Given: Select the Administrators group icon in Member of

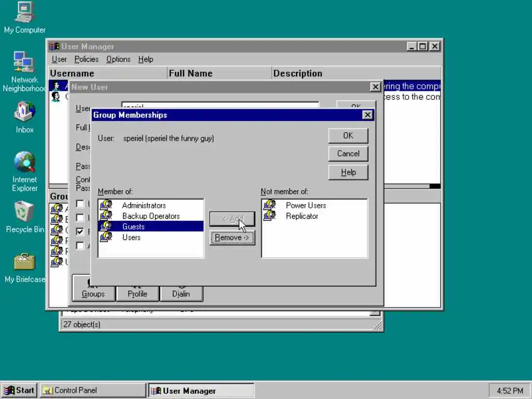Looking at the screenshot, I should (106, 205).
